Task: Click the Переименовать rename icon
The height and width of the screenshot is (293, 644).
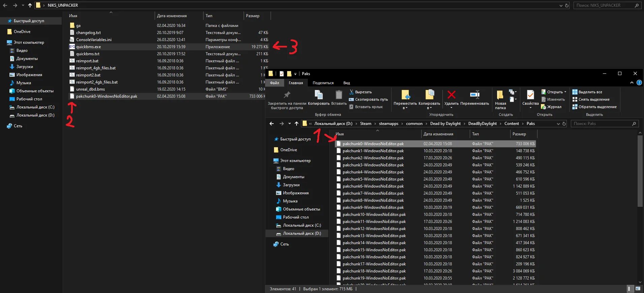Action: click(474, 95)
